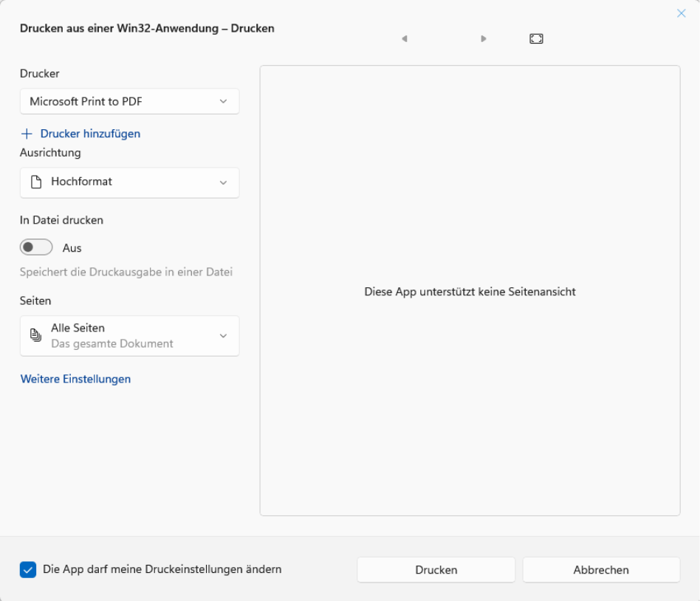Go to next preview page arrow

click(x=483, y=39)
